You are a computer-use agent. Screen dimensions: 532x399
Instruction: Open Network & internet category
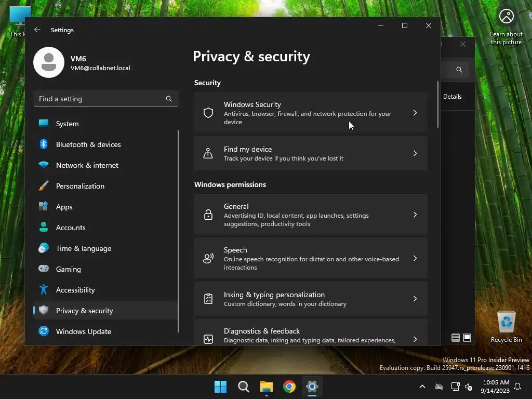click(105, 165)
